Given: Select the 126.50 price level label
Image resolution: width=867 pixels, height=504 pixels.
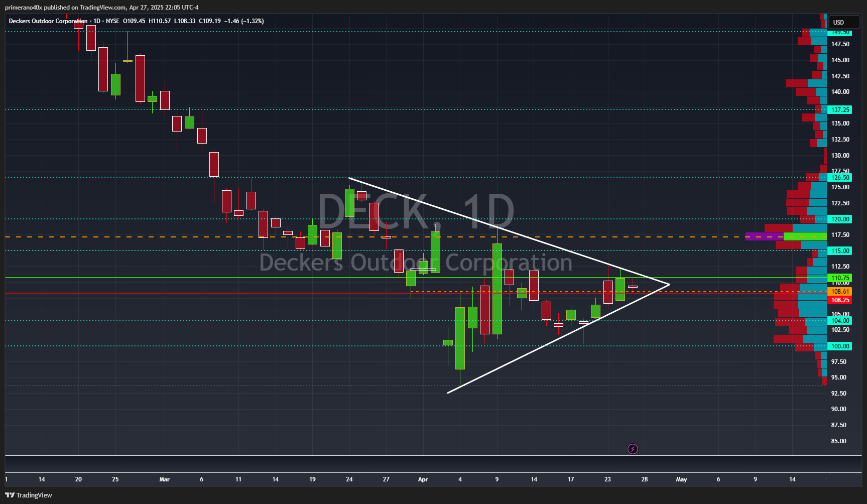Looking at the screenshot, I should [840, 178].
